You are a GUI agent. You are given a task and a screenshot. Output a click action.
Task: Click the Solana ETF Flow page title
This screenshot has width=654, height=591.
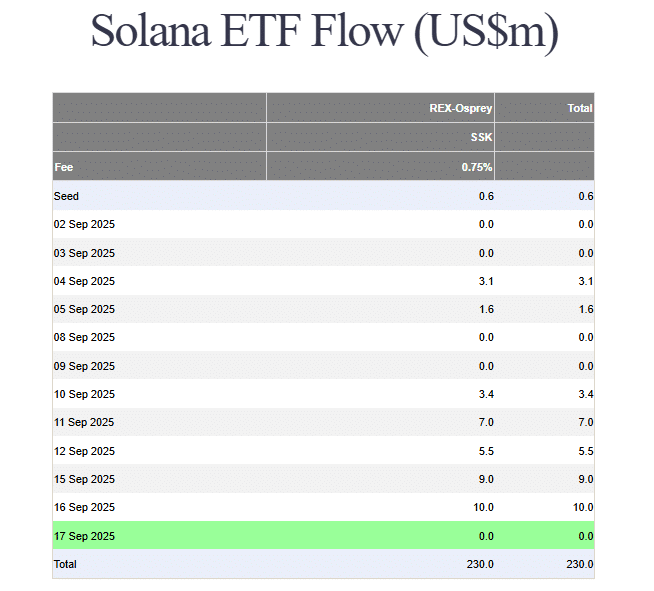tap(324, 32)
